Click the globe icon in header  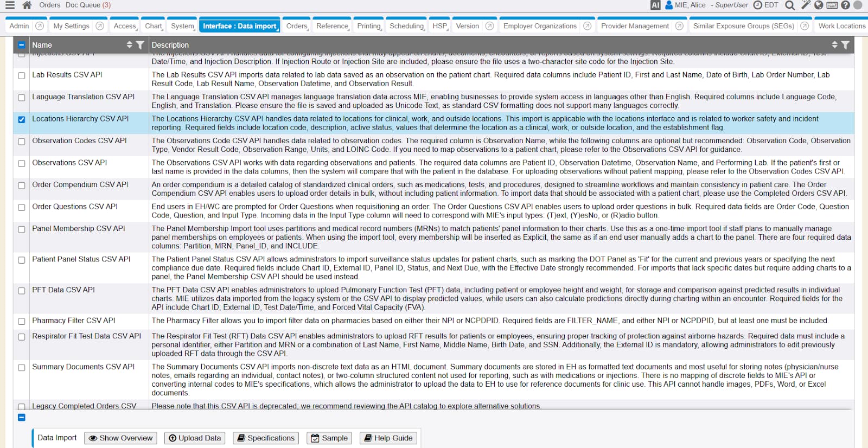coord(819,5)
